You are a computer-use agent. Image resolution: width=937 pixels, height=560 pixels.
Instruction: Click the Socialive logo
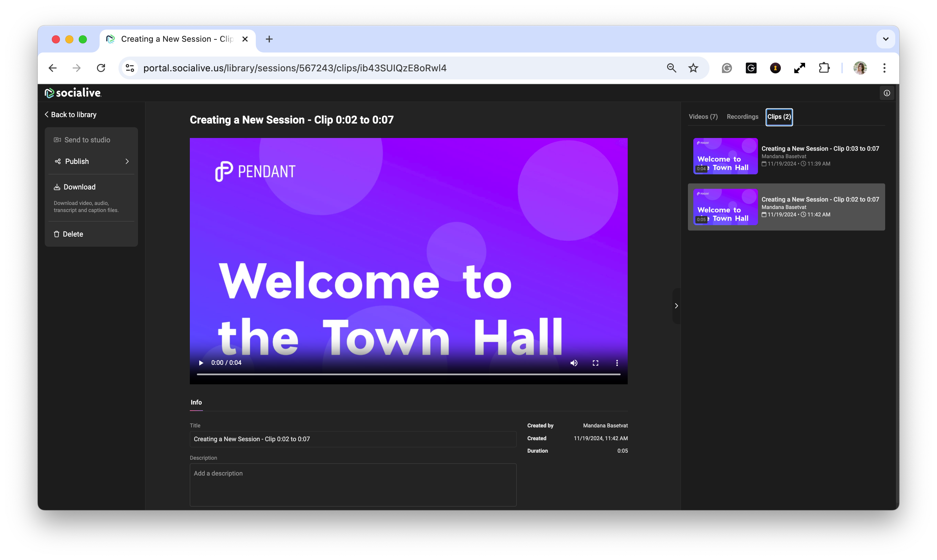coord(73,93)
